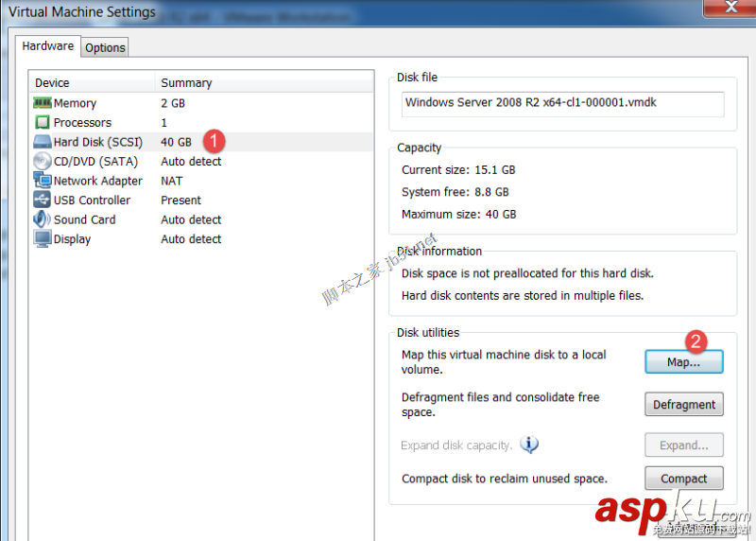756x541 pixels.
Task: Click the Hard Disk (SCSI) drive icon
Action: (43, 142)
